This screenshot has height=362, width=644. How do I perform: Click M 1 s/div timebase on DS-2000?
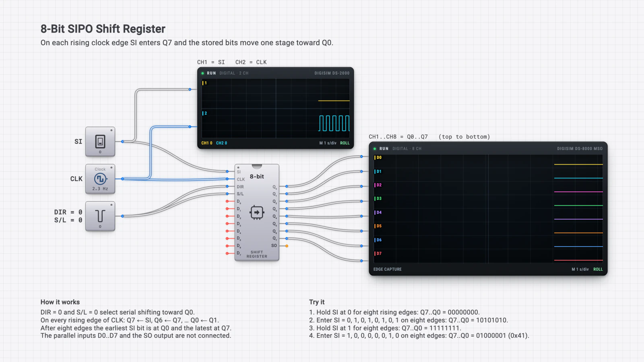point(328,143)
